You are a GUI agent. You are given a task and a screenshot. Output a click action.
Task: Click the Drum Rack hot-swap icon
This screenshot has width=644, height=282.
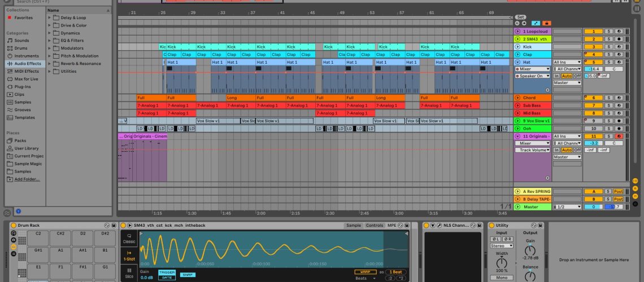[107, 226]
